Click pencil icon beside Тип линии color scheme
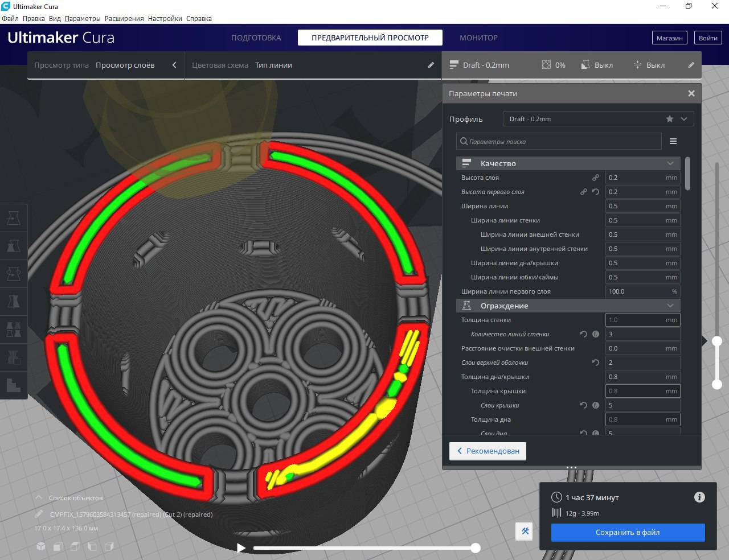The height and width of the screenshot is (560, 729). [x=431, y=65]
